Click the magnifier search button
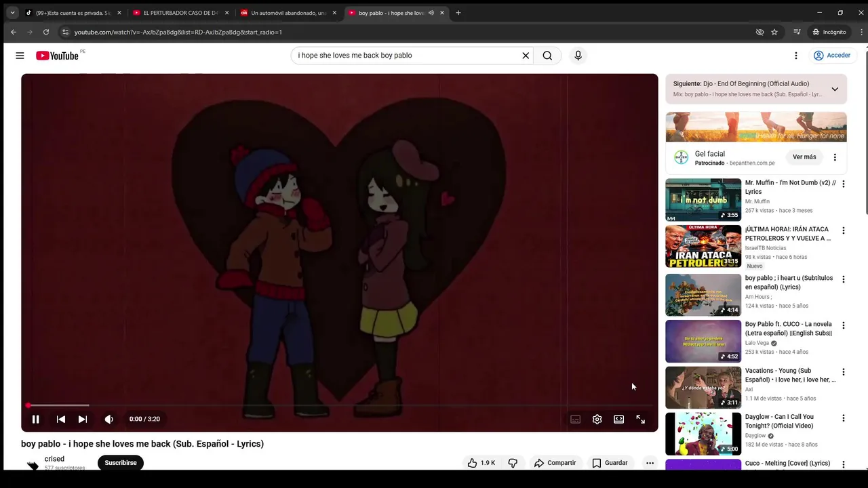 point(547,56)
